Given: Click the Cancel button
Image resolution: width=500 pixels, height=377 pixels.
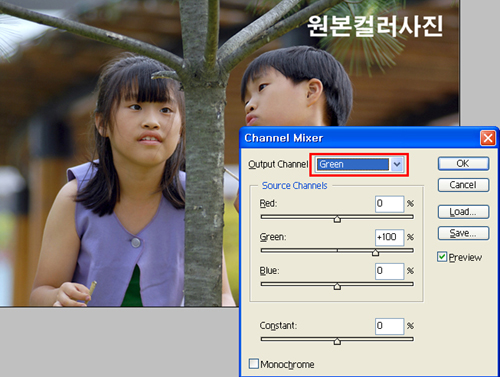Looking at the screenshot, I should point(463,185).
